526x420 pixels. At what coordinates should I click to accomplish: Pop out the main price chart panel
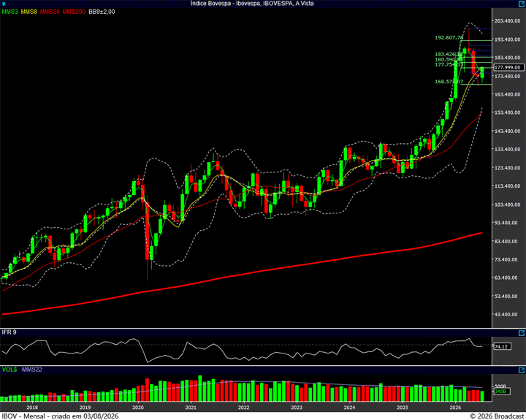pyautogui.click(x=522, y=4)
